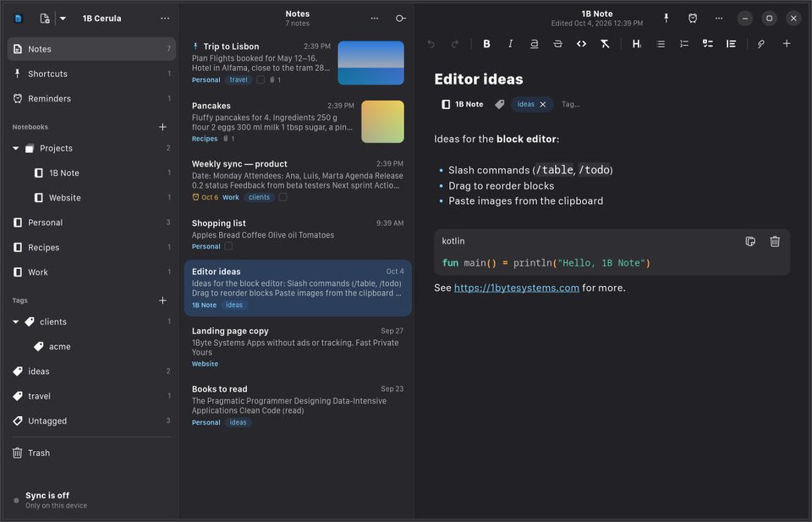Open the Recipes notebook
The image size is (812, 522).
(91, 248)
